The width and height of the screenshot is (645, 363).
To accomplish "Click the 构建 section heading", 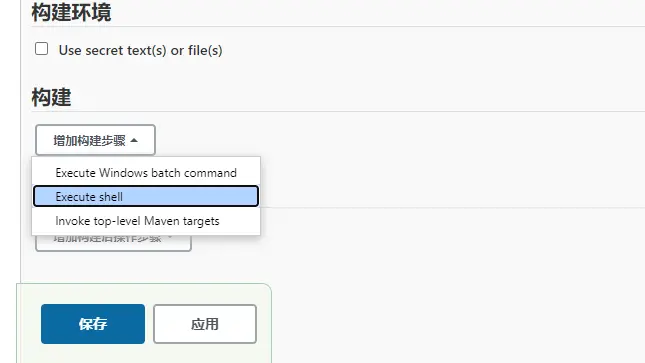I will [x=51, y=98].
